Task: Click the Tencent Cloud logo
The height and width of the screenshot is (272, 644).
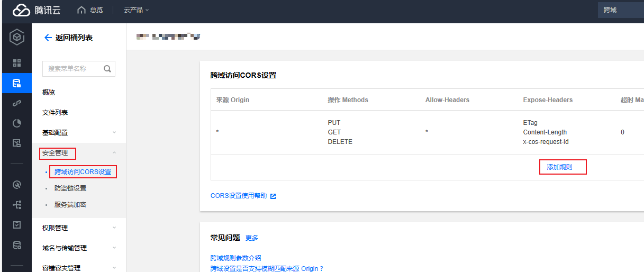Action: [37, 10]
